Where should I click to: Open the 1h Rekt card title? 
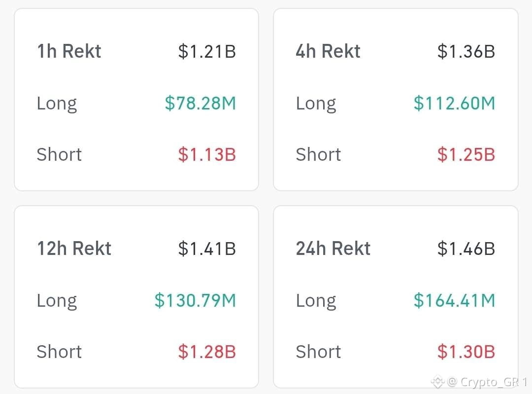point(69,51)
